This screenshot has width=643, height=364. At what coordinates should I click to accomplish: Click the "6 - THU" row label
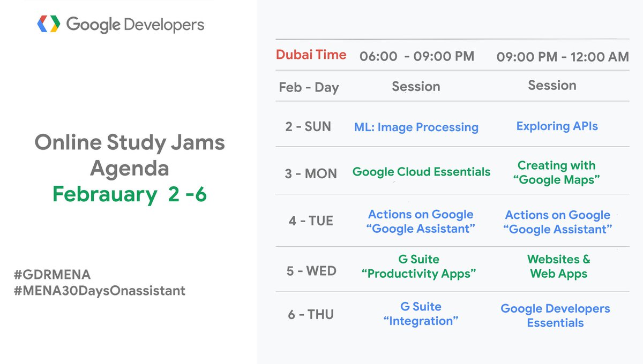(311, 315)
